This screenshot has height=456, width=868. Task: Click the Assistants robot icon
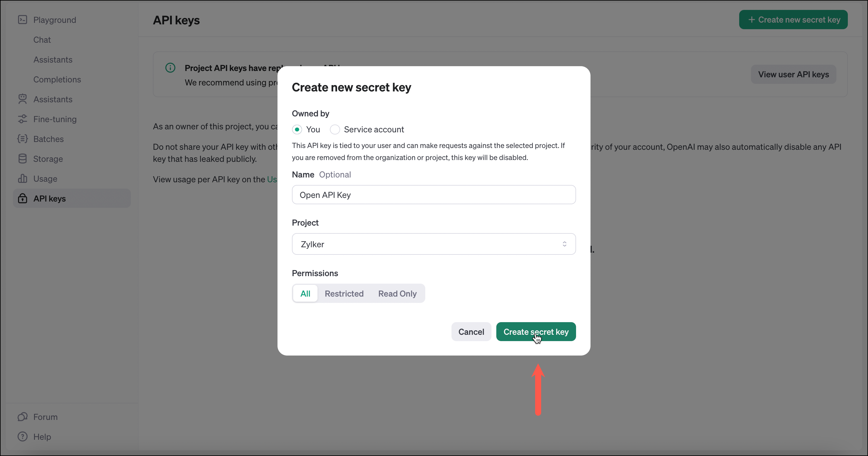(x=22, y=99)
